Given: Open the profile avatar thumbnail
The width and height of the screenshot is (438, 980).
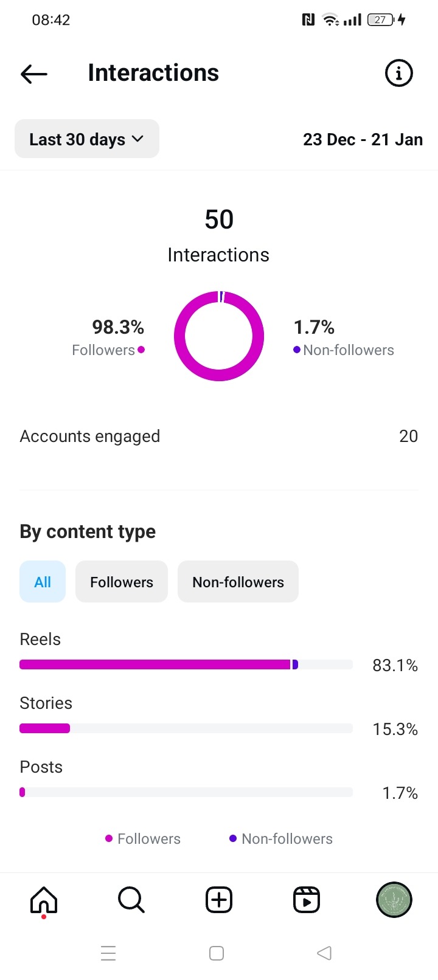Looking at the screenshot, I should [x=394, y=900].
